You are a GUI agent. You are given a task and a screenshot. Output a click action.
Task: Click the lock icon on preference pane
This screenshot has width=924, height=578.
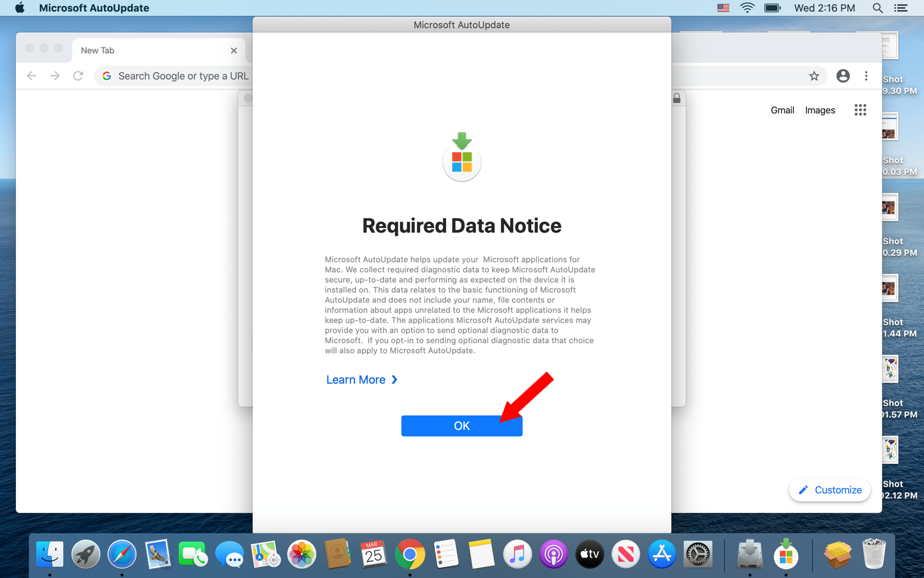pos(677,98)
